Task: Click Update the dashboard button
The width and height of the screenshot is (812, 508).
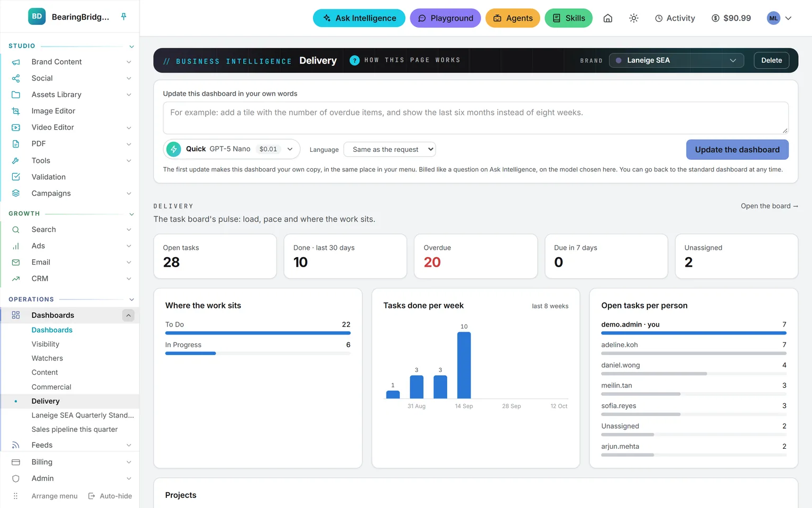Action: [737, 150]
